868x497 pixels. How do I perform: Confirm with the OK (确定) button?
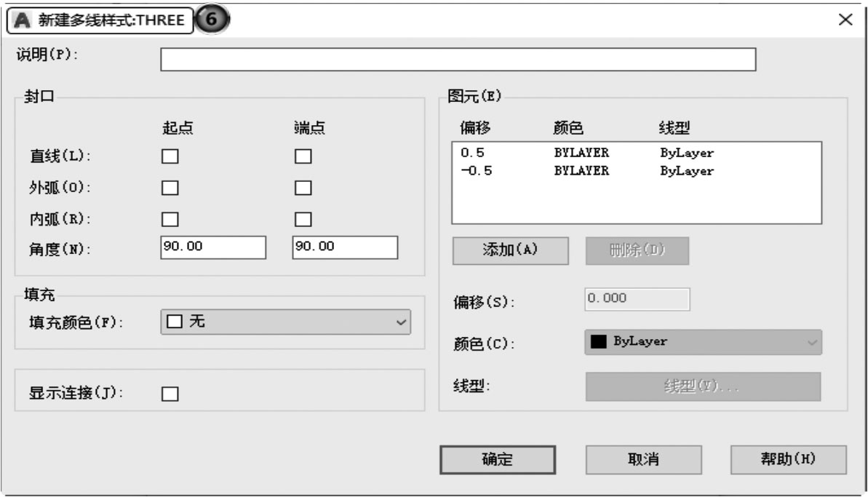click(x=498, y=460)
